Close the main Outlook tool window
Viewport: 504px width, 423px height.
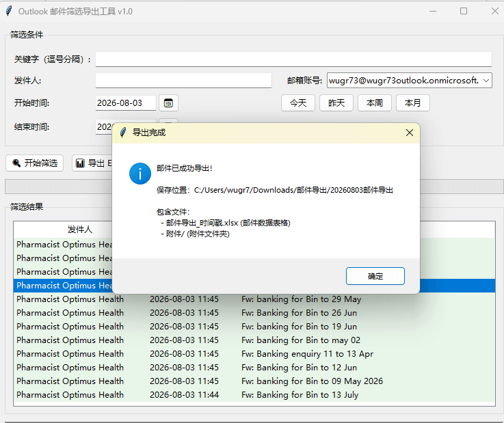tap(495, 11)
